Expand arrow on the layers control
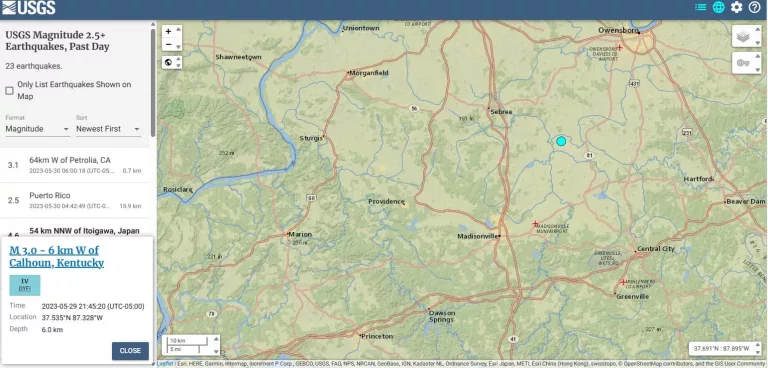Viewport: 768px width, 368px height. [758, 36]
